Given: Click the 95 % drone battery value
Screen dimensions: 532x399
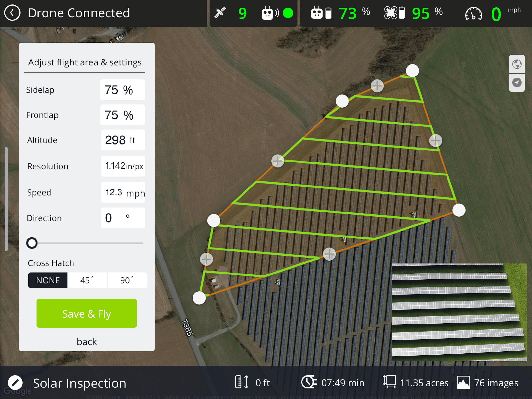Looking at the screenshot, I should point(427,13).
